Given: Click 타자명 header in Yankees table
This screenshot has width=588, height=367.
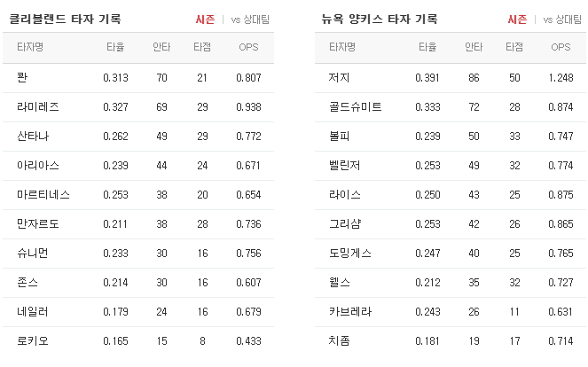Looking at the screenshot, I should click(342, 47).
